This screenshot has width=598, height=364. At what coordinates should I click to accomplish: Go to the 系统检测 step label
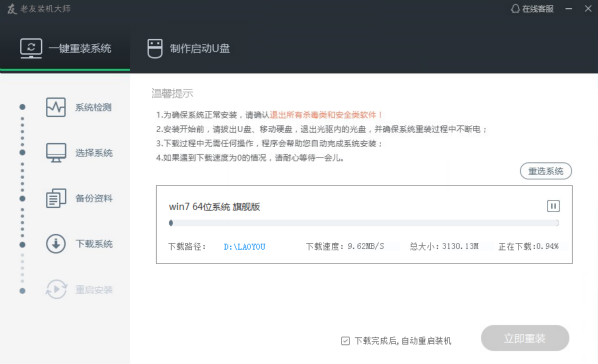click(93, 107)
